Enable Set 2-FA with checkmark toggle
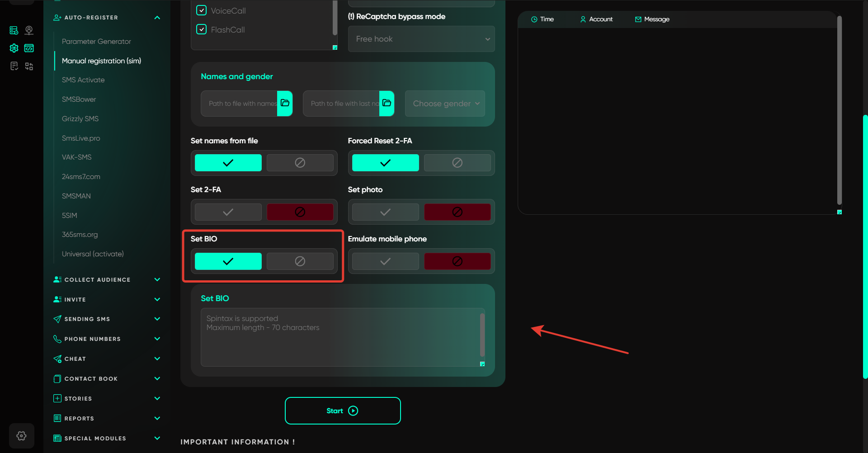 tap(228, 212)
